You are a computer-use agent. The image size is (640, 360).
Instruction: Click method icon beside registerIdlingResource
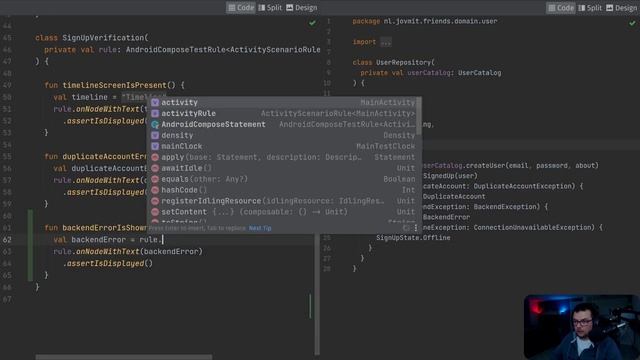click(x=155, y=201)
